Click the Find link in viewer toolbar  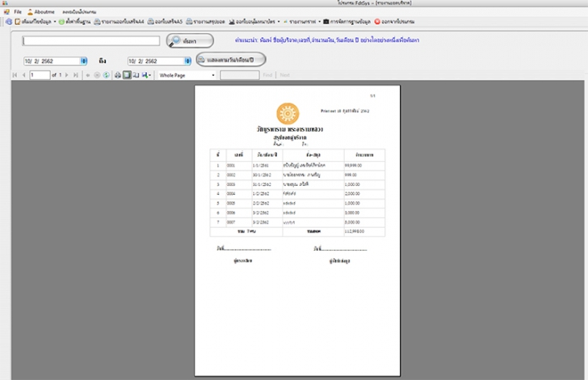click(x=268, y=75)
